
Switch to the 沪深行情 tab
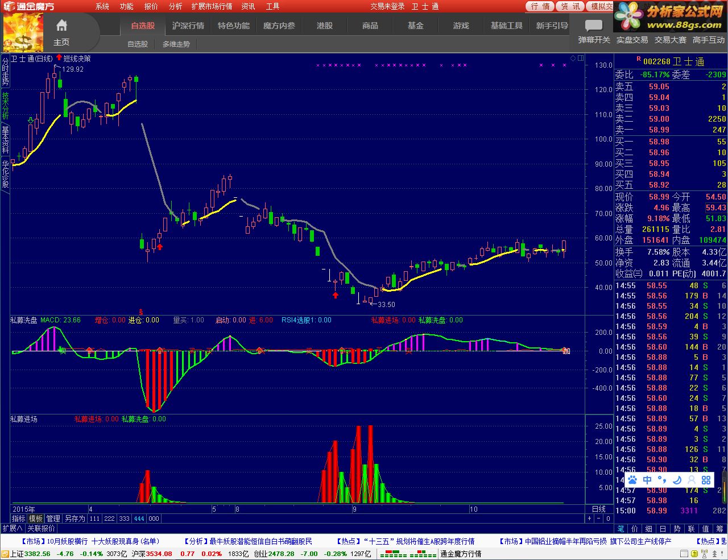(x=188, y=26)
